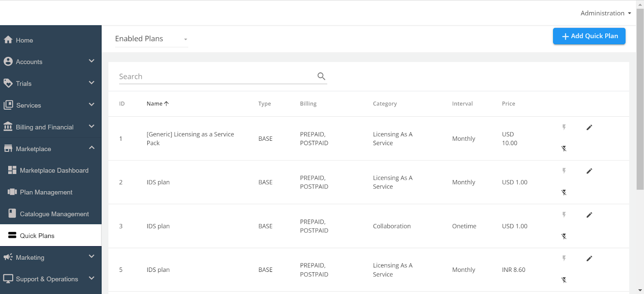The width and height of the screenshot is (644, 294).
Task: Click the pencil icon for plan ID 2
Action: click(x=589, y=171)
